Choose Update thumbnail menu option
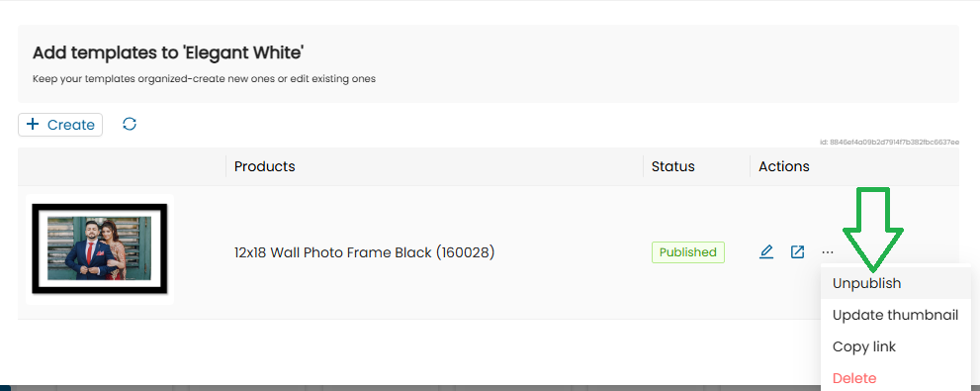The height and width of the screenshot is (391, 980). click(896, 315)
